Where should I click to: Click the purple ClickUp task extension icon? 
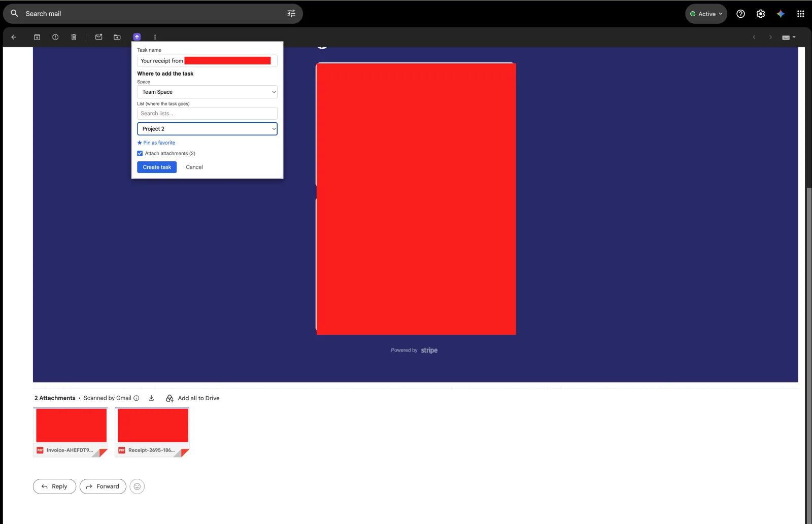[x=137, y=37]
